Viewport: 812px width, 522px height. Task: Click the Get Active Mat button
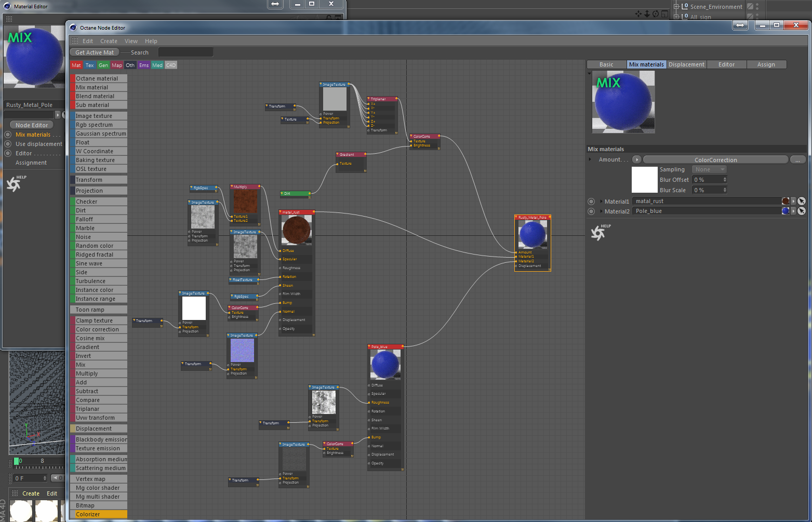[94, 52]
